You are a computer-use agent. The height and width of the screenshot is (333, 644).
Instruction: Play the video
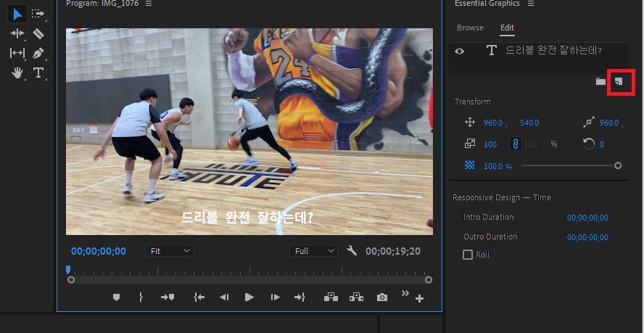[249, 297]
